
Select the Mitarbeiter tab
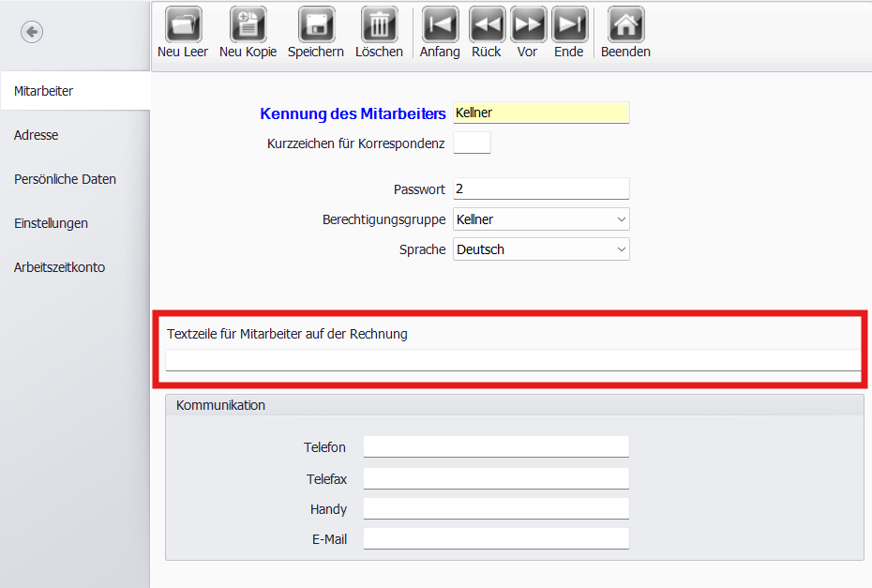pos(75,91)
